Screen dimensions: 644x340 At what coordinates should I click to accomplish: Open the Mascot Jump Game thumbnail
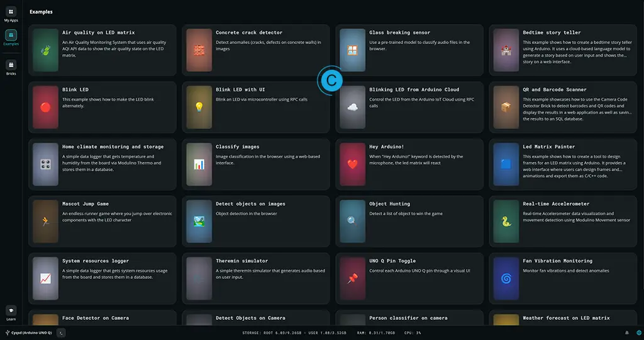[x=45, y=221]
